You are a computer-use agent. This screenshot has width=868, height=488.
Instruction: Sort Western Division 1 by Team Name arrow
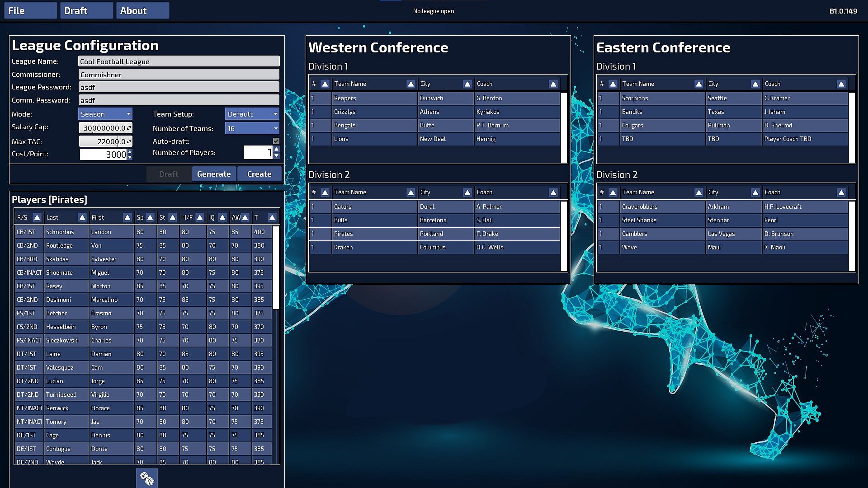point(410,84)
